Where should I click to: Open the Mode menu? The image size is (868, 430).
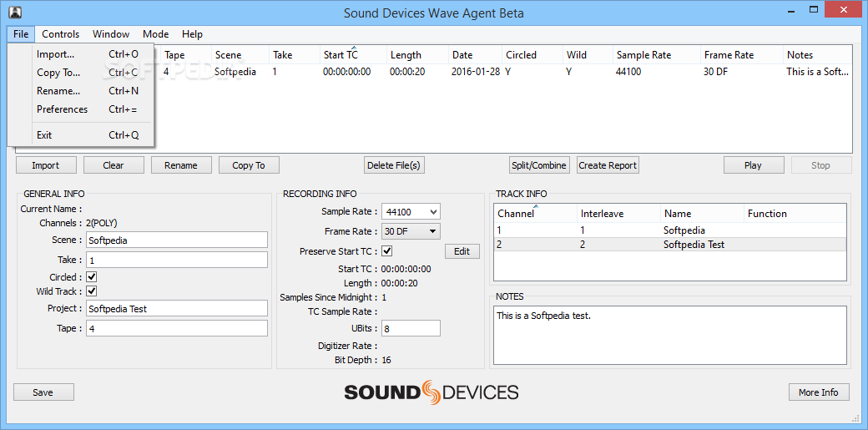(x=155, y=34)
